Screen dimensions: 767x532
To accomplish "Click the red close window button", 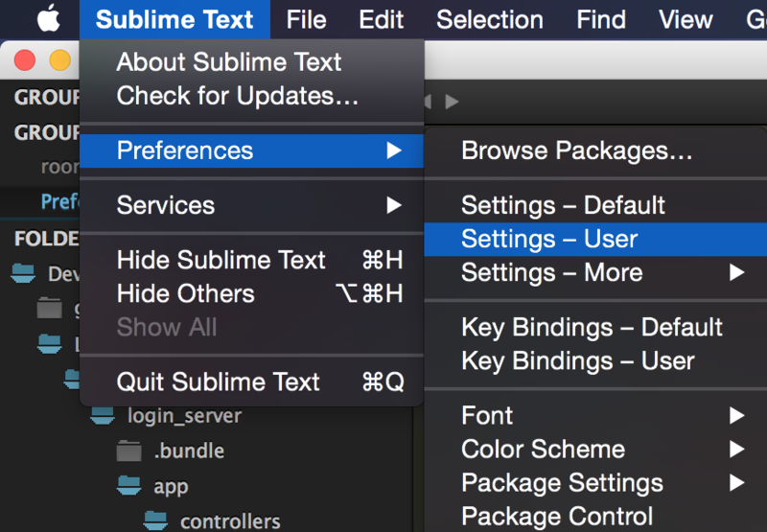I will [25, 60].
